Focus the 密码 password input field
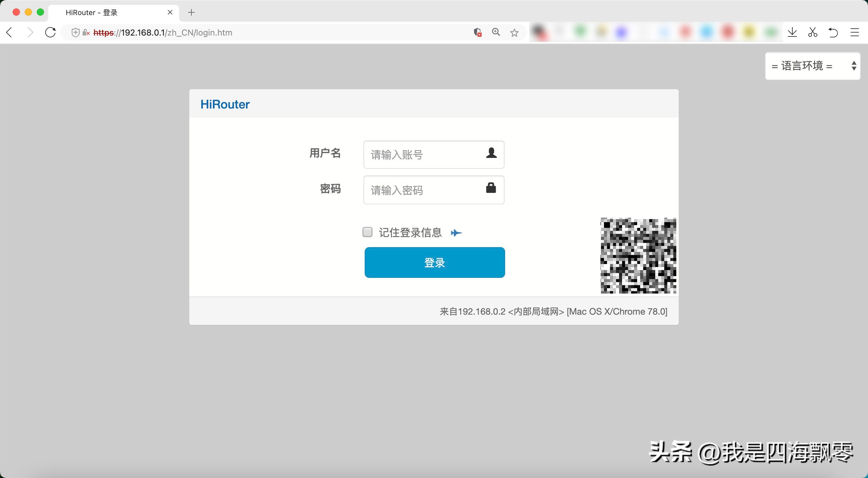Viewport: 868px width, 478px height. [x=425, y=190]
